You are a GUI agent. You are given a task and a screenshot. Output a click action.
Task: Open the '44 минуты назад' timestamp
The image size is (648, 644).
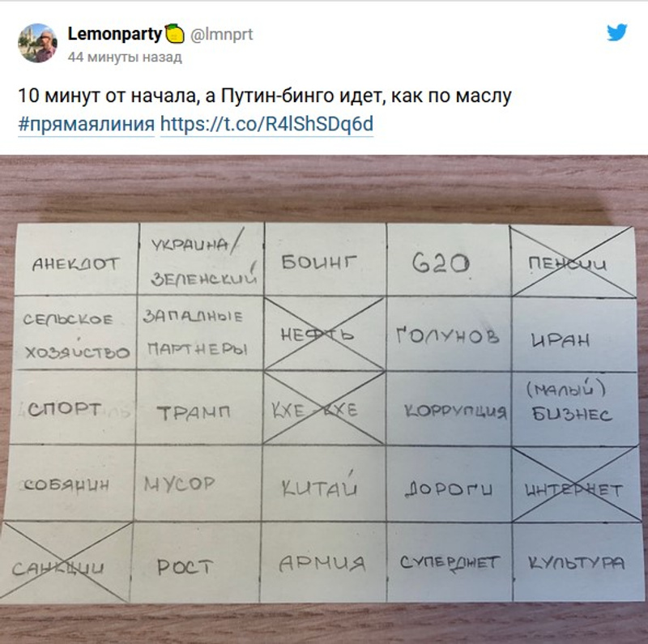[x=125, y=57]
